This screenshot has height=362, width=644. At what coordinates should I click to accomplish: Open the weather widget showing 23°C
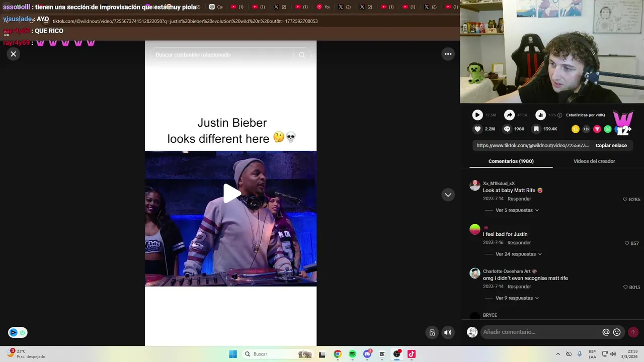[25, 354]
